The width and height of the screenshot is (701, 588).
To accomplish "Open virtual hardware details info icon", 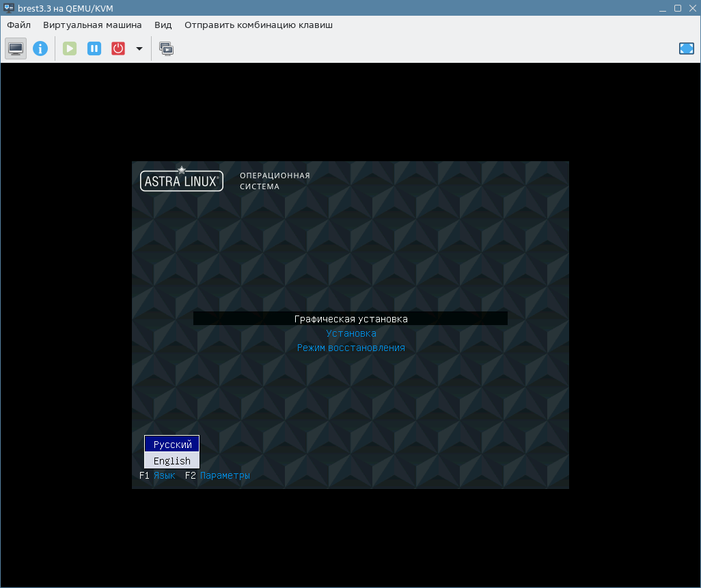I will [x=40, y=48].
